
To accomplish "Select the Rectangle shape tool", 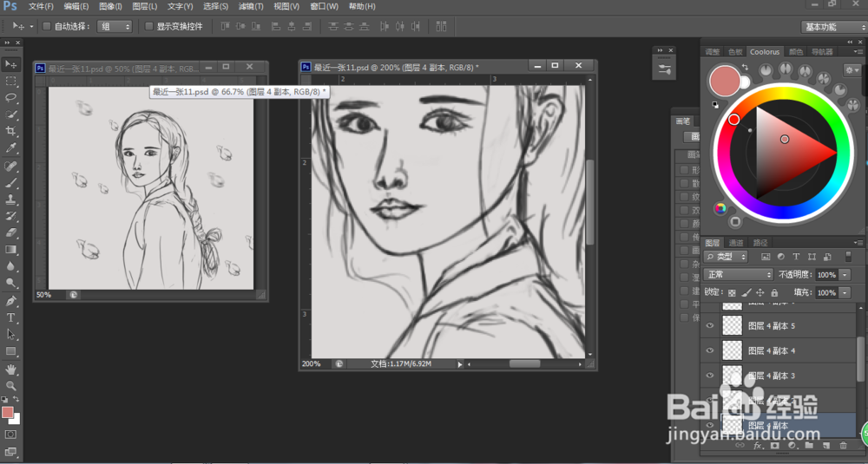I will [11, 350].
